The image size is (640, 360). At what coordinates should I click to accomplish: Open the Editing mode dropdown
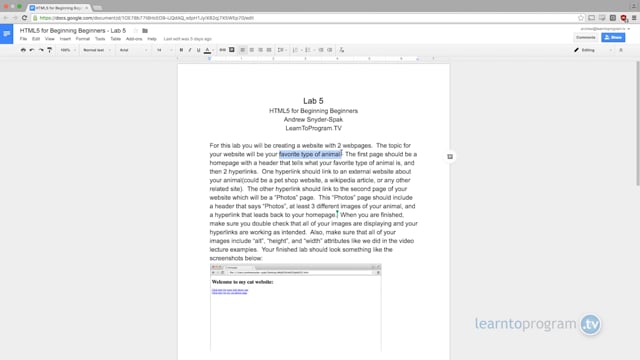pyautogui.click(x=593, y=50)
